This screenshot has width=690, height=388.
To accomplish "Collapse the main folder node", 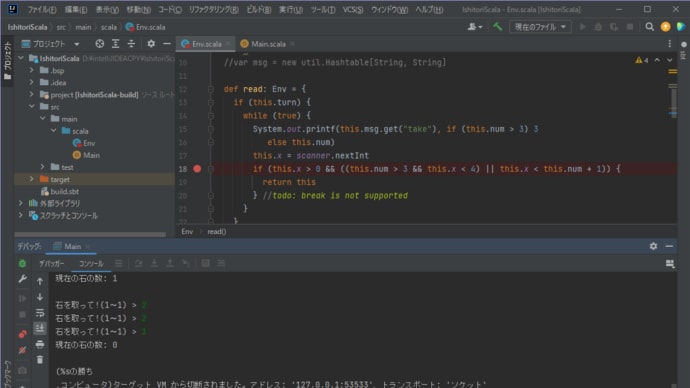I will click(x=43, y=118).
